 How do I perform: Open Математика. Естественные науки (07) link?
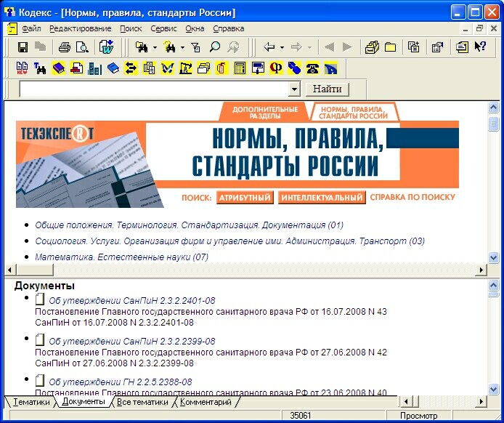[121, 257]
